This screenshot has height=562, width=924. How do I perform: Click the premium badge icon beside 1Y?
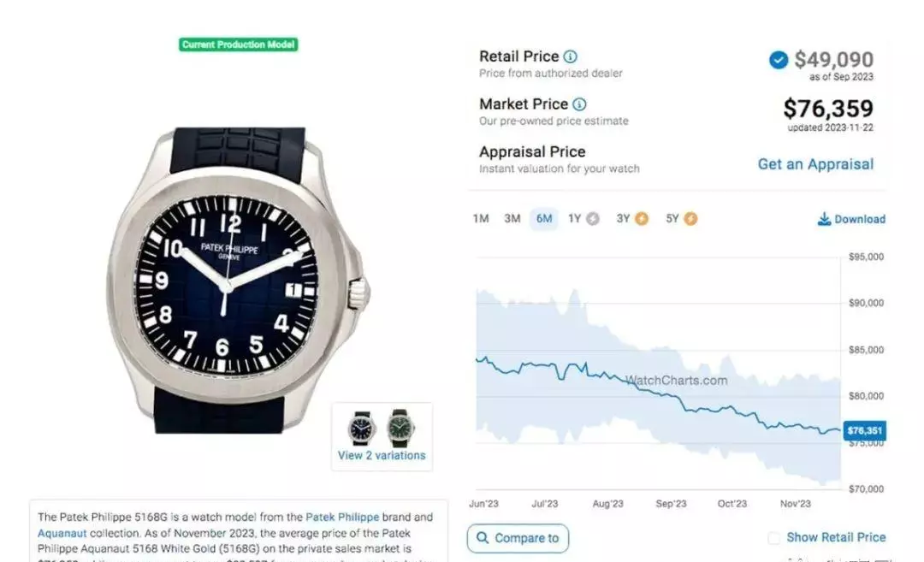pyautogui.click(x=592, y=219)
